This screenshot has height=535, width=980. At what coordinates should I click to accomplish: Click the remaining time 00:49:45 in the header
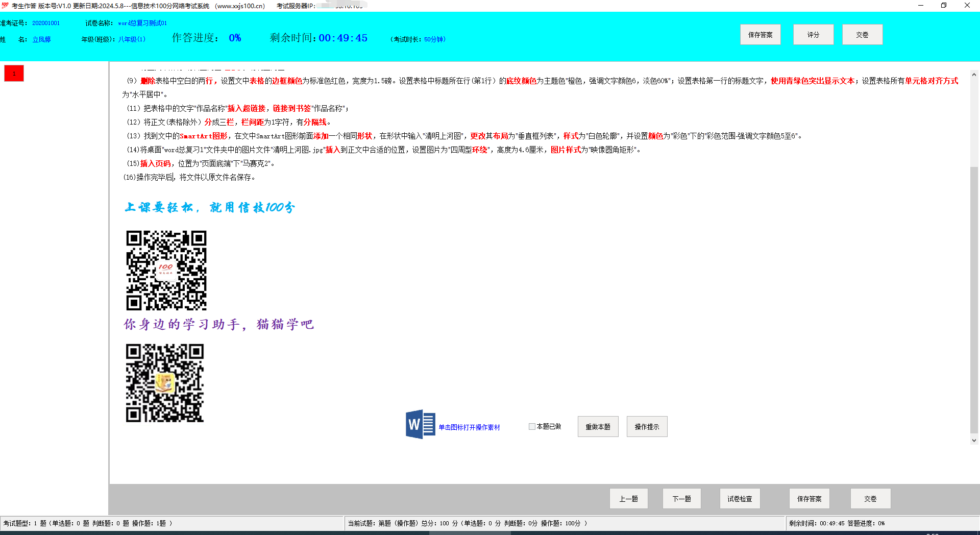343,38
